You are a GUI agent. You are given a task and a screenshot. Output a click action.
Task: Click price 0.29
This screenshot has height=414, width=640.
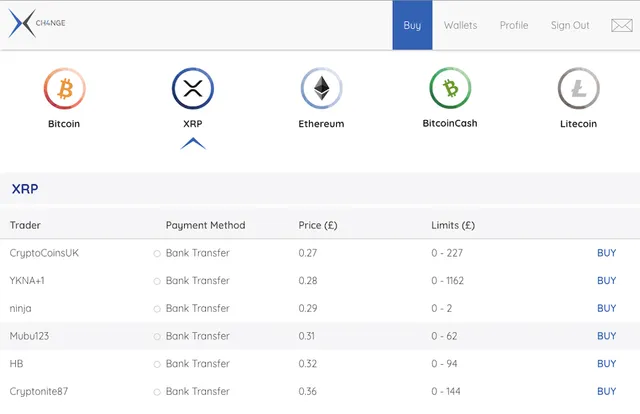308,308
